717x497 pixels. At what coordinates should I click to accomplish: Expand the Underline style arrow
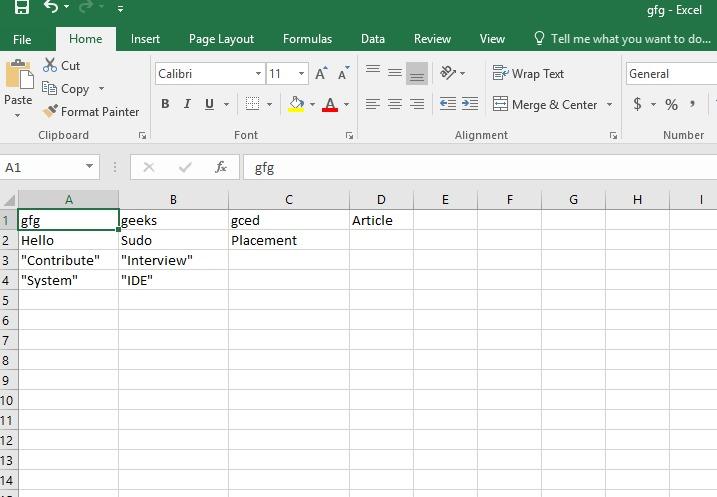click(226, 105)
